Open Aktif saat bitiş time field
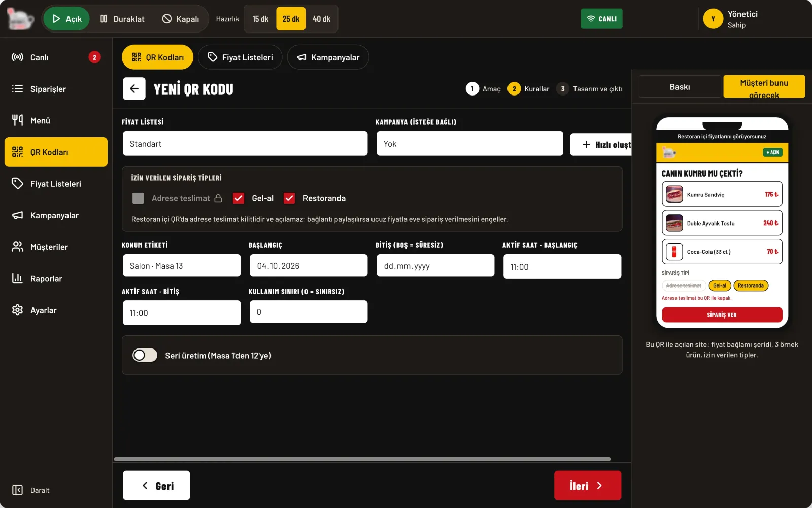Viewport: 812px width, 508px height. (x=182, y=313)
